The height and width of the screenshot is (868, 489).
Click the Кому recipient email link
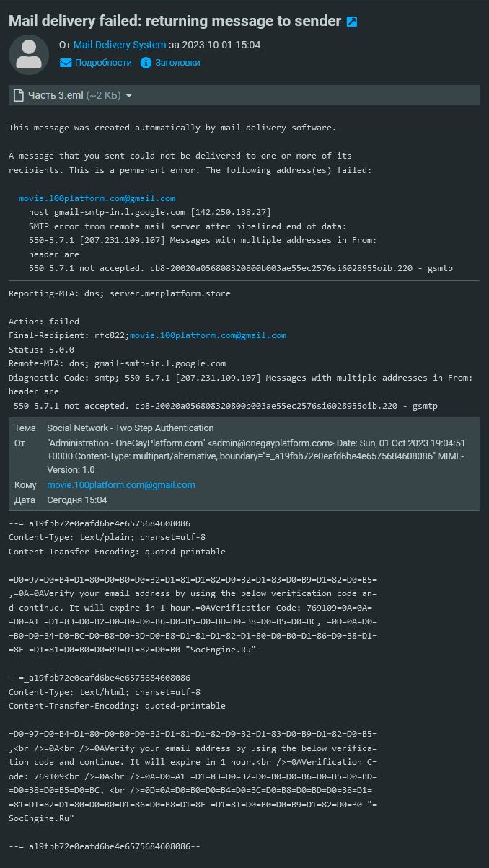pyautogui.click(x=121, y=485)
